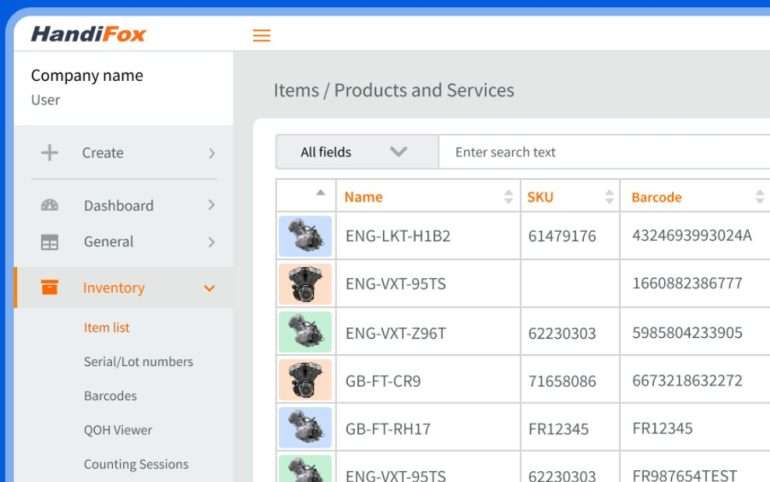Click the ENG-LKT-H1B2 engine thumbnail
This screenshot has height=482, width=770.
click(305, 236)
